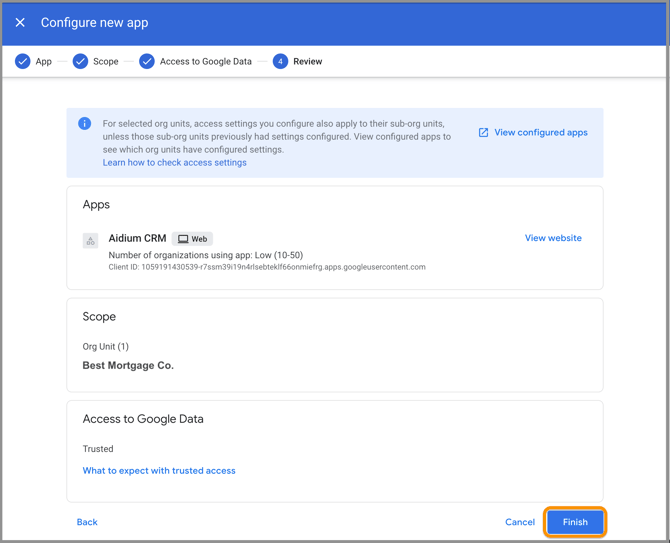670x543 pixels.
Task: Go to Access to Google Data step
Action: click(206, 62)
